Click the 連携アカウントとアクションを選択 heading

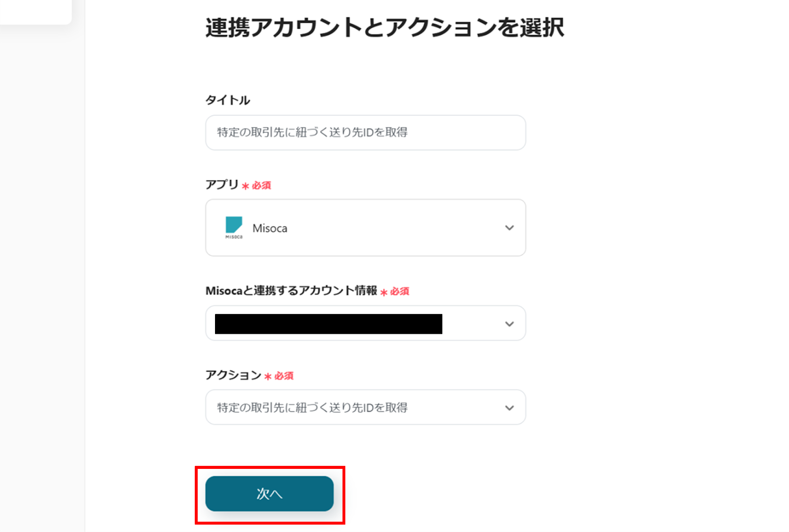click(385, 28)
